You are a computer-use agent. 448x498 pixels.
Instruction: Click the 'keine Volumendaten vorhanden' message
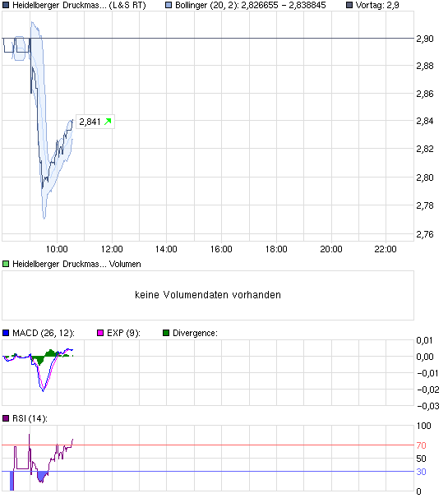[208, 295]
